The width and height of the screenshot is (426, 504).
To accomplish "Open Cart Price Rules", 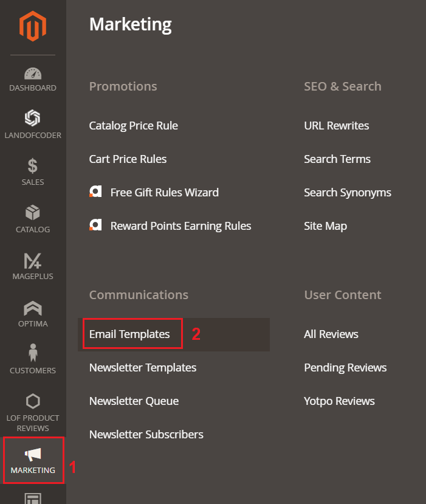I will [128, 159].
